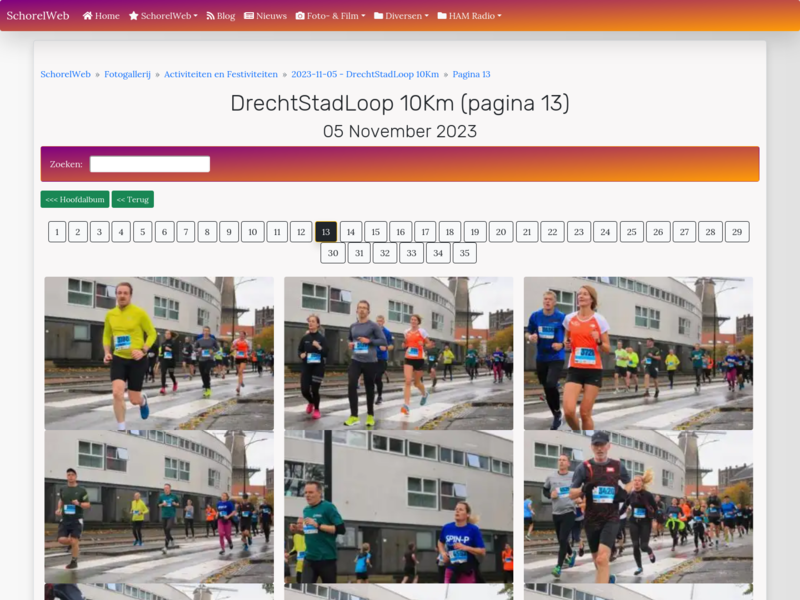The width and height of the screenshot is (800, 600).
Task: Go to gallery page 35
Action: (x=464, y=253)
